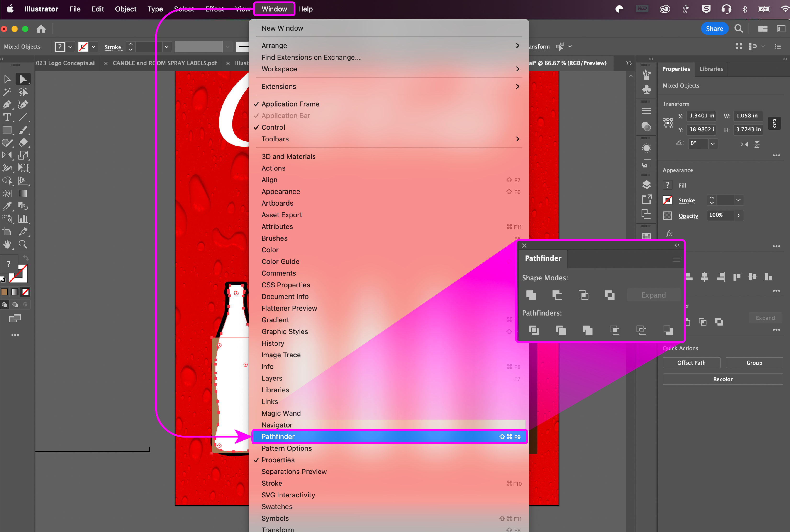This screenshot has width=790, height=532.
Task: Toggle Application Frame menu item
Action: pos(290,104)
